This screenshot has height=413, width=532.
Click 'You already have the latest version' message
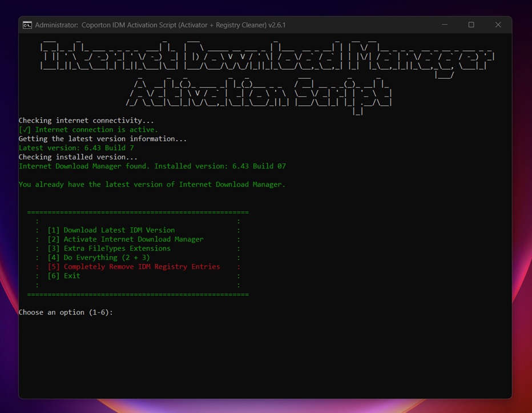click(152, 185)
